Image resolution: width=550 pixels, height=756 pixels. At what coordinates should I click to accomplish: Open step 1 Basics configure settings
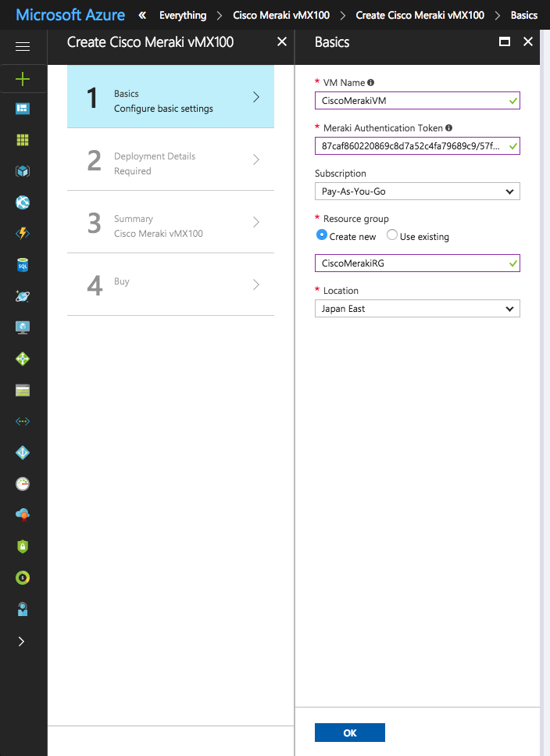[170, 97]
